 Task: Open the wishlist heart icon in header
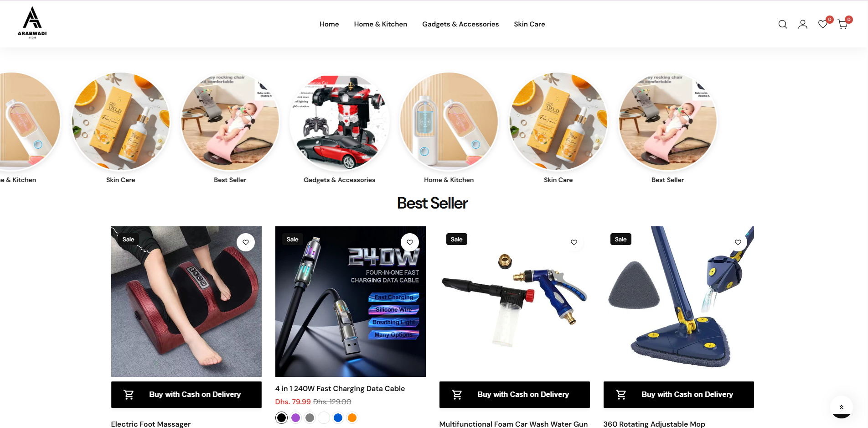(823, 24)
